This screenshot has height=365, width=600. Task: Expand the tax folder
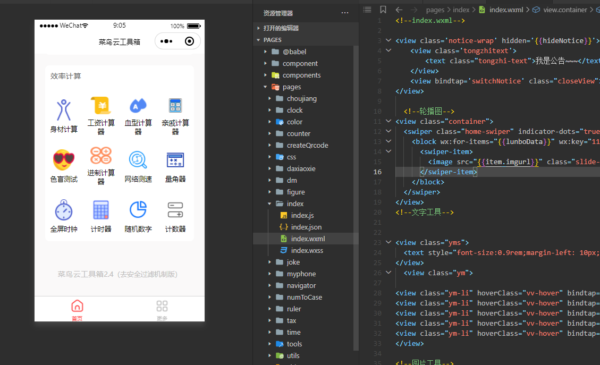(x=270, y=321)
